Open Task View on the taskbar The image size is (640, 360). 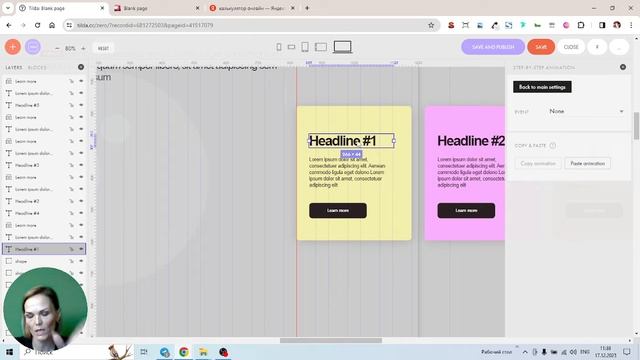144,352
